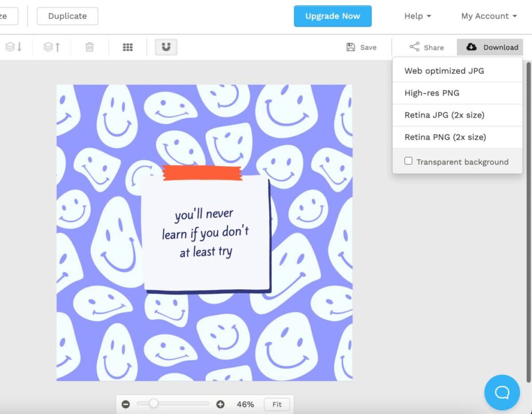532x414 pixels.
Task: Enable the Transparent background checkbox
Action: tap(408, 161)
